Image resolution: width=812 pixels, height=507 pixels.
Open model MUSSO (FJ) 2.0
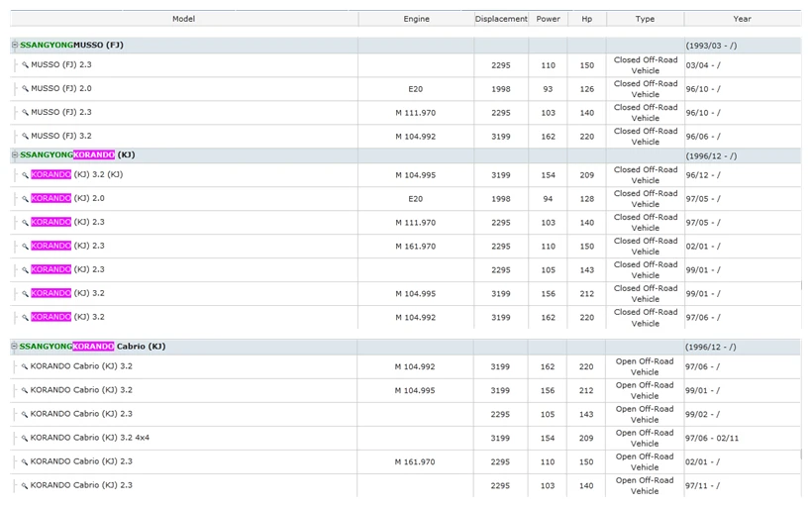(x=61, y=88)
